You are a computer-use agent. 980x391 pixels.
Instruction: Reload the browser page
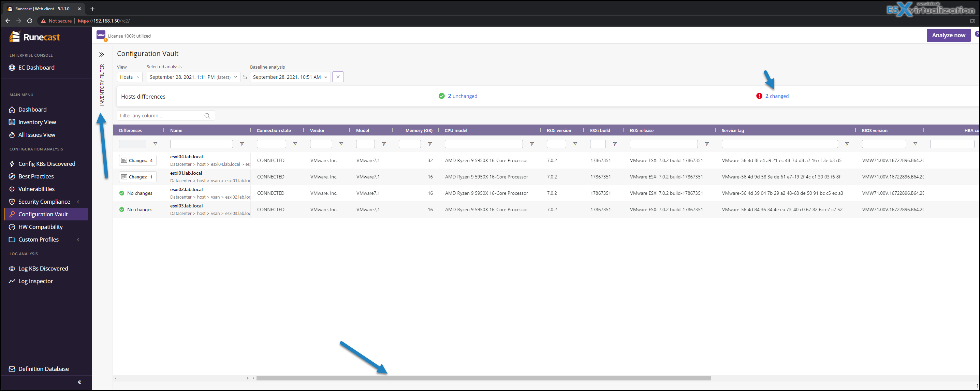point(30,21)
